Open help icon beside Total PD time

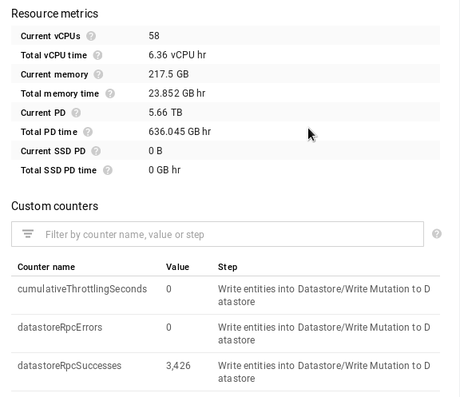(88, 132)
